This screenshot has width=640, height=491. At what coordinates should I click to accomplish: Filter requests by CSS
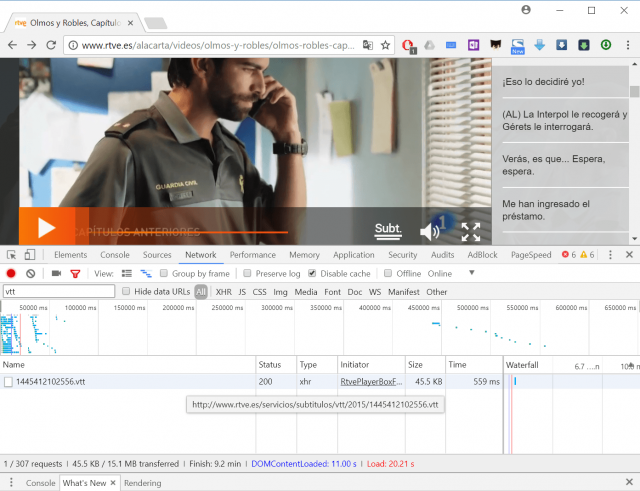coord(260,292)
